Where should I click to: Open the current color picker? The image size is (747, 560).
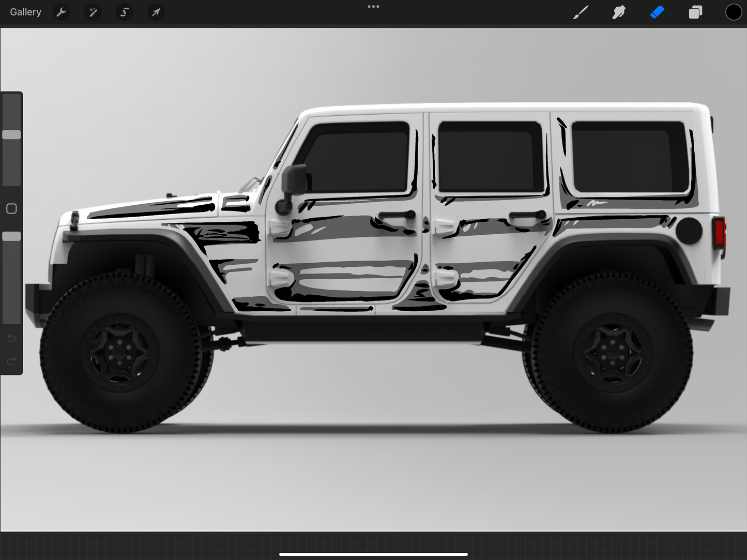(734, 12)
